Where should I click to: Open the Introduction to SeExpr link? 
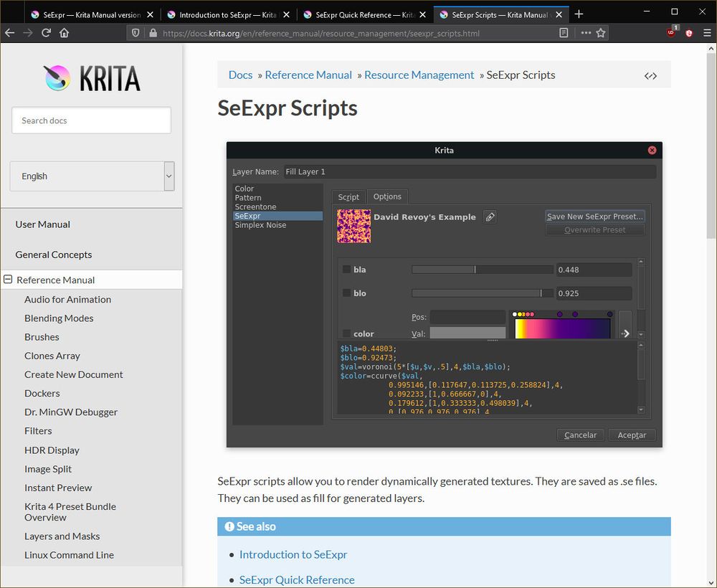(x=293, y=554)
